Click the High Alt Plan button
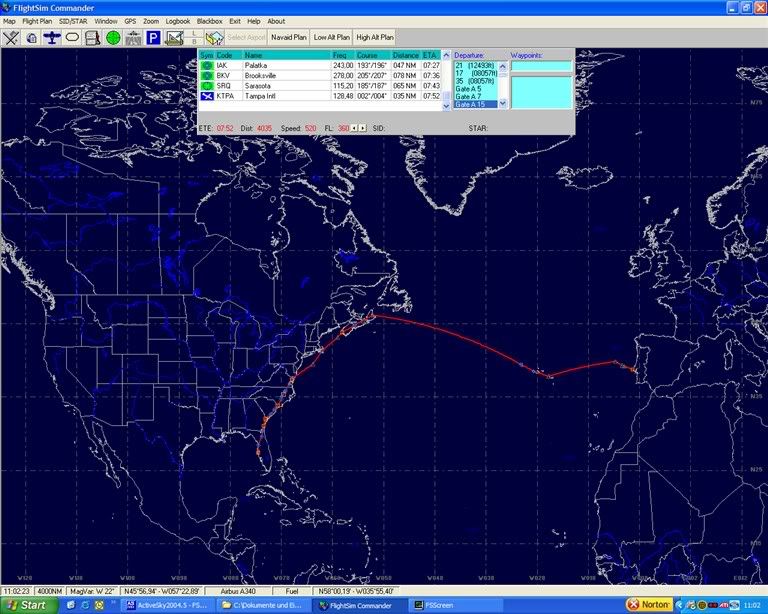The height and width of the screenshot is (614, 768). click(x=375, y=37)
